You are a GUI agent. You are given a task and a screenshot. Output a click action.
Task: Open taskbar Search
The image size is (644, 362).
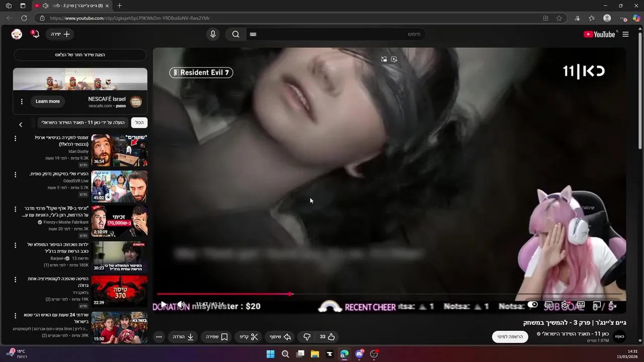point(285,354)
